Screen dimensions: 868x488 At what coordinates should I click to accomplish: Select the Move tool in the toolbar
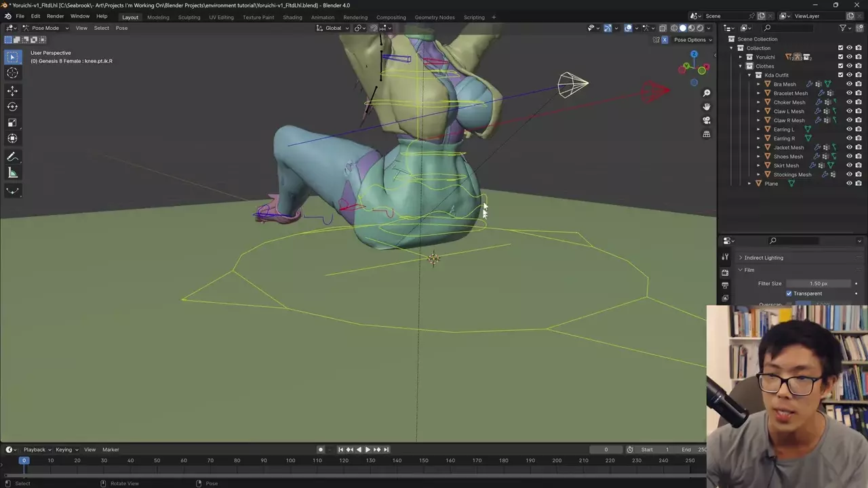pos(12,90)
